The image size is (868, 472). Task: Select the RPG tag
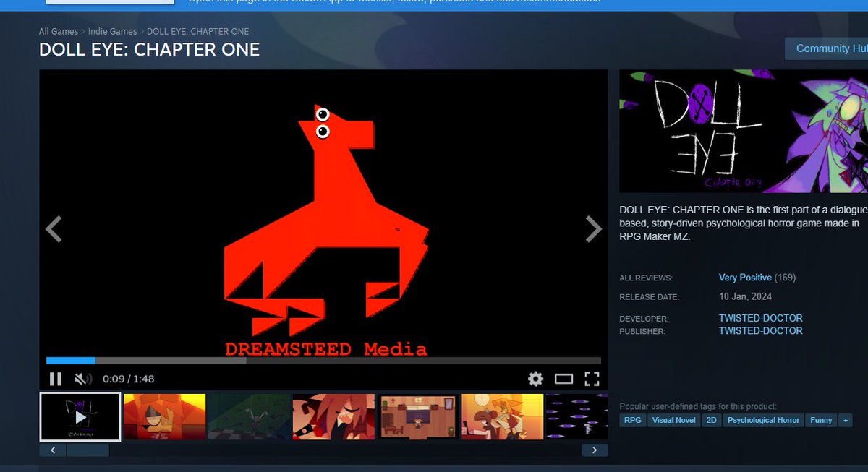click(632, 420)
